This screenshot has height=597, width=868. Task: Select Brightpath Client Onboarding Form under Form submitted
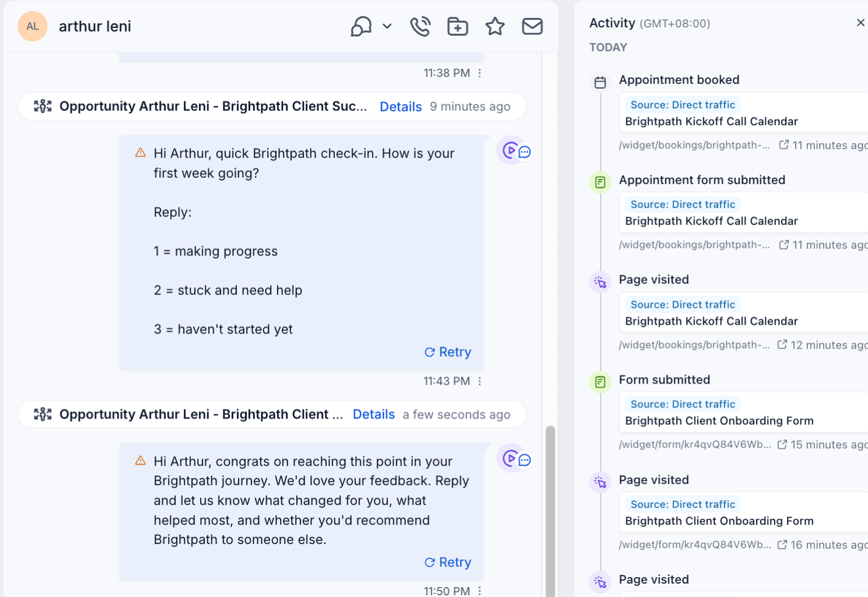(719, 421)
